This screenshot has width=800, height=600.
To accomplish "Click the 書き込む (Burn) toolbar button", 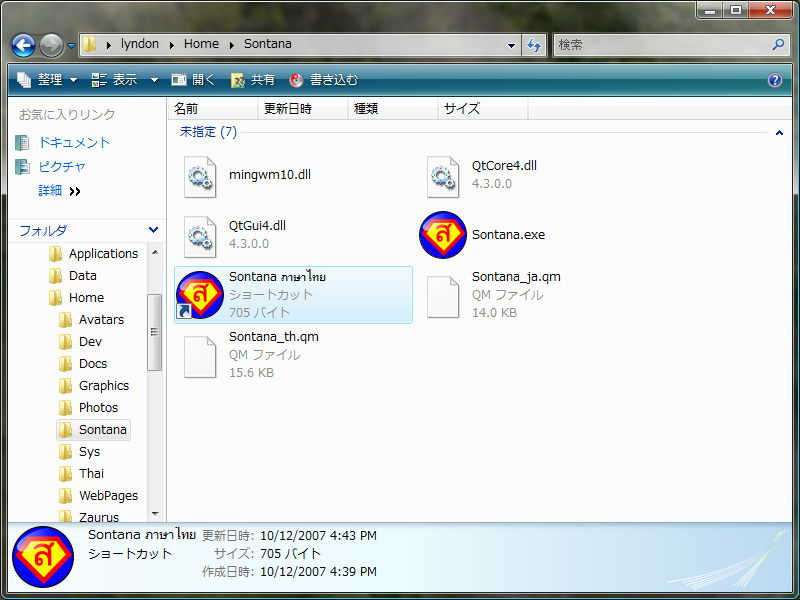I will tap(323, 80).
